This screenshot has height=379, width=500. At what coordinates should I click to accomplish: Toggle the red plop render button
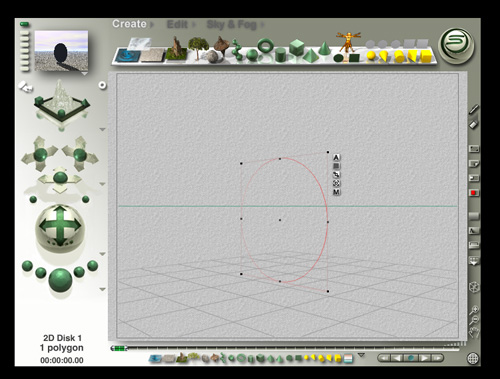point(474,193)
